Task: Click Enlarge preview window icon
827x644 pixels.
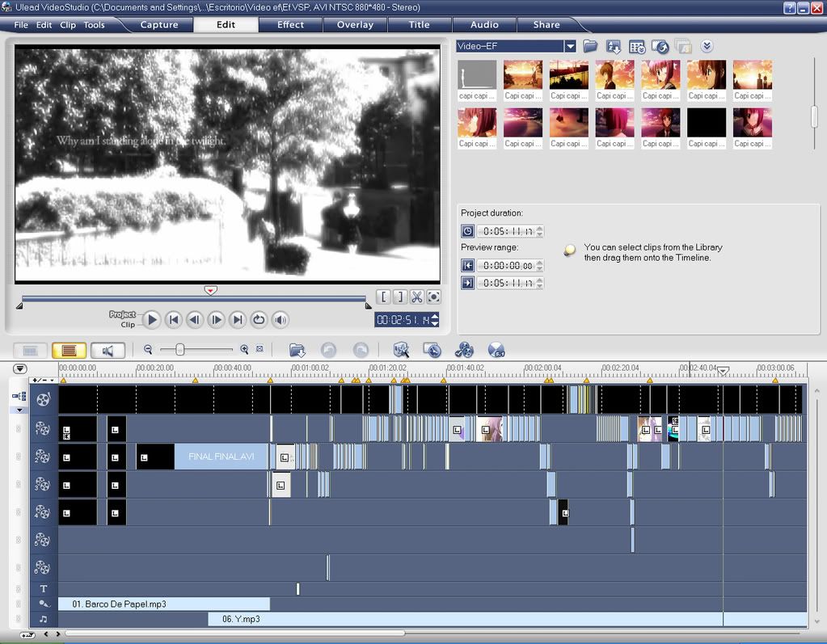Action: point(434,297)
